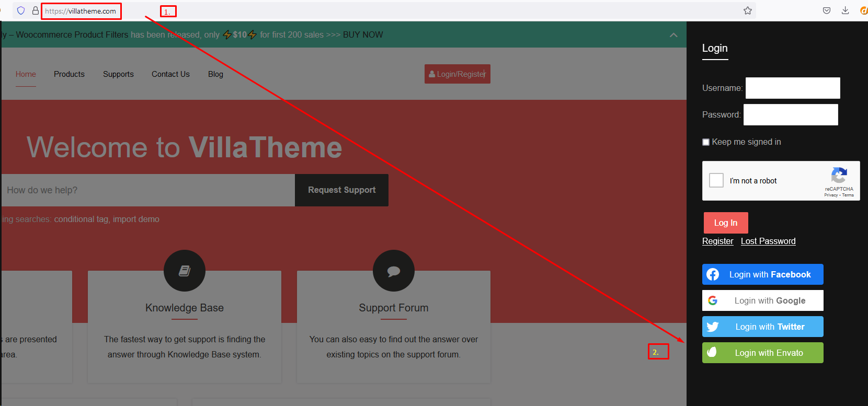Tick the Keep me signed in checkbox
The image size is (868, 406).
point(706,142)
